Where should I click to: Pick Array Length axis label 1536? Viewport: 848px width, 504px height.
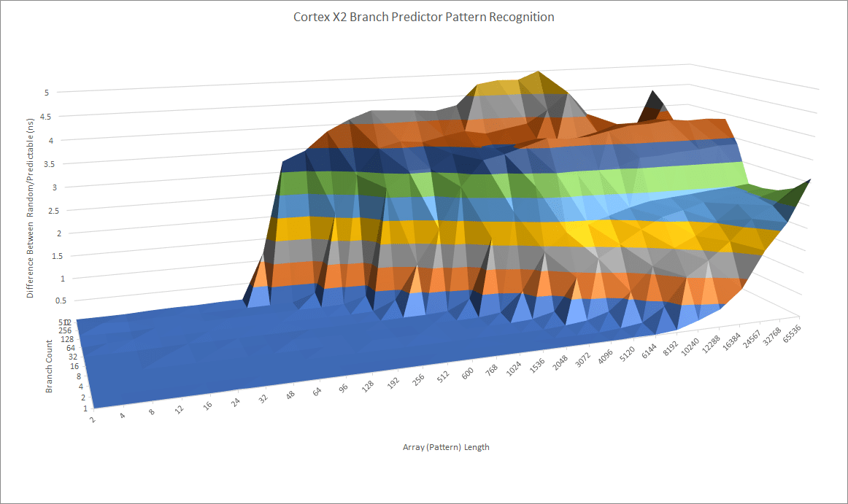(x=537, y=365)
